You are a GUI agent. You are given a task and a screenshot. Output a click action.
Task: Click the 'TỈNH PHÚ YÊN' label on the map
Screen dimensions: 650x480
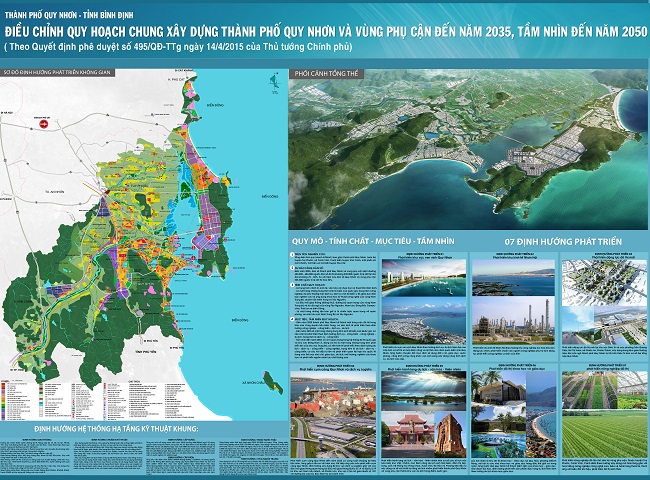(x=146, y=352)
